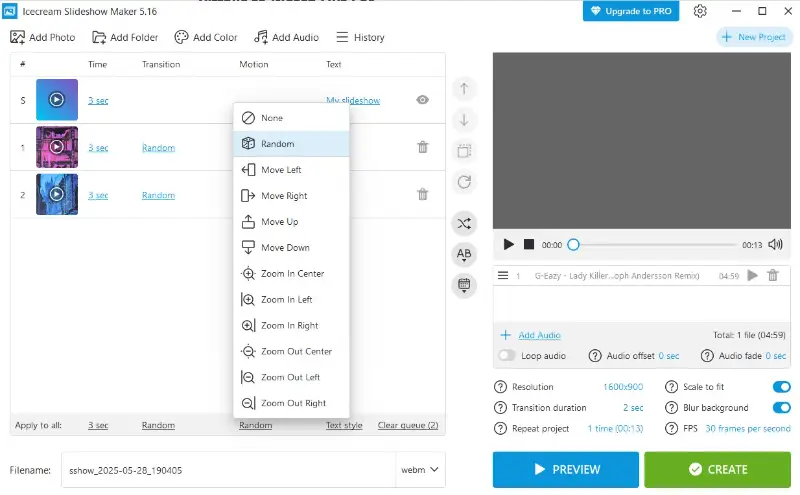Open Text style in Apply to all row
The image size is (800, 495).
pyautogui.click(x=344, y=425)
